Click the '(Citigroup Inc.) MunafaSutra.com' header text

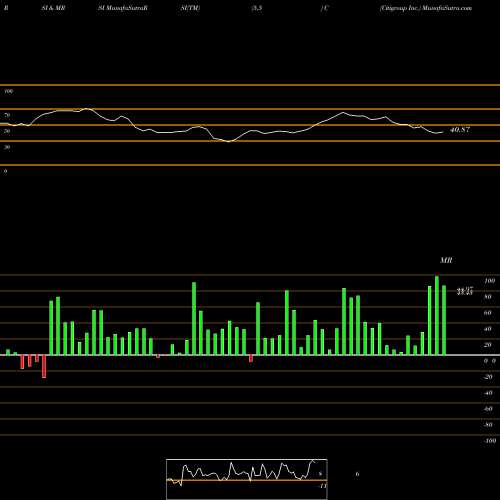click(x=426, y=8)
